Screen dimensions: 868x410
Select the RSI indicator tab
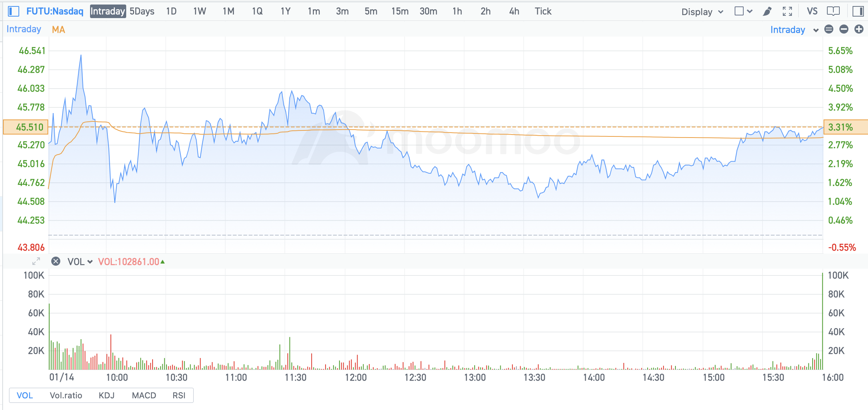click(179, 395)
